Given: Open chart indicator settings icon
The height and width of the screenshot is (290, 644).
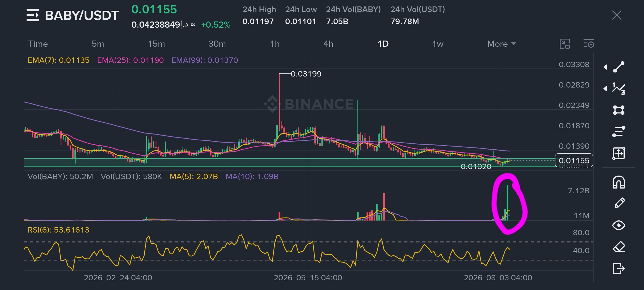Looking at the screenshot, I should click(x=589, y=44).
